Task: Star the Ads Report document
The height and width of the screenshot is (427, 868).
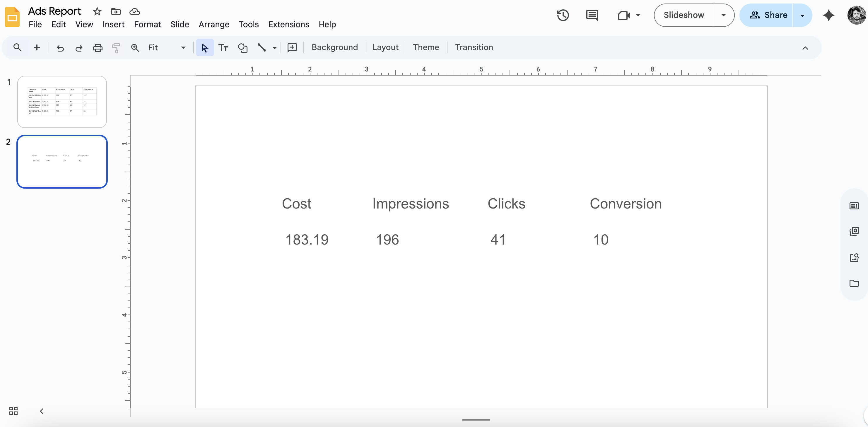Action: click(x=97, y=11)
